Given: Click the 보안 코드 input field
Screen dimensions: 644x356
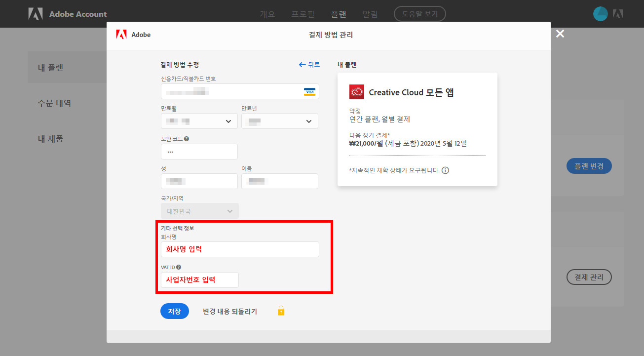Looking at the screenshot, I should [199, 152].
